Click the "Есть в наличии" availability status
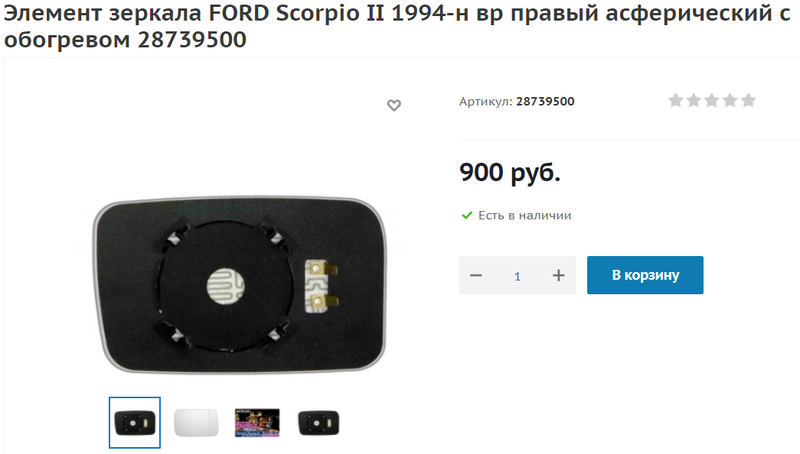Image resolution: width=800 pixels, height=454 pixels. [524, 215]
